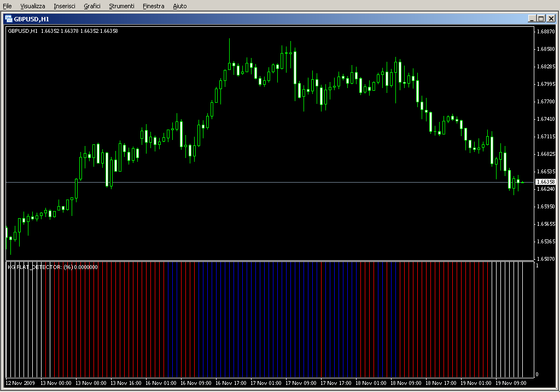The image size is (560, 392).
Task: Click the 16 Nov 01:00 time label
Action: click(161, 383)
